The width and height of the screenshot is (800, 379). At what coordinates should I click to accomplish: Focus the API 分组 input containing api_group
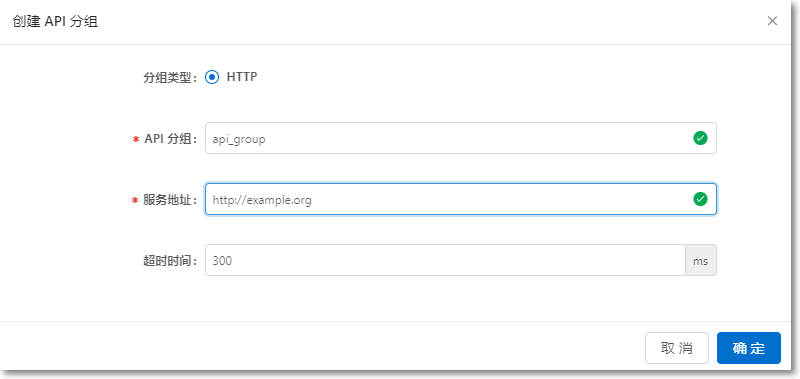coord(461,138)
